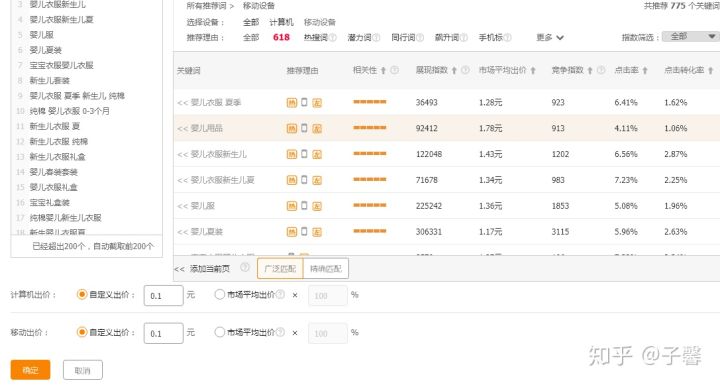Image resolution: width=720 pixels, height=385 pixels.
Task: Sort by 点击转化率 using its arrow
Action: pos(710,71)
